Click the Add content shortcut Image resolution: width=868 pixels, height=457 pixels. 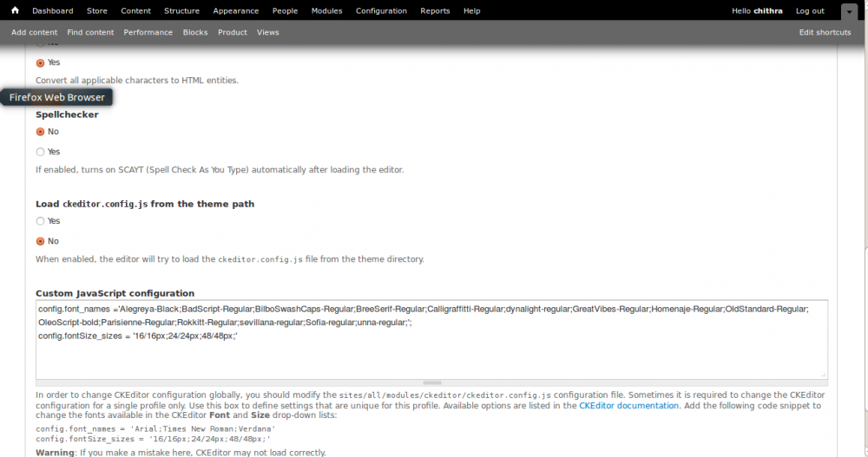pyautogui.click(x=35, y=32)
